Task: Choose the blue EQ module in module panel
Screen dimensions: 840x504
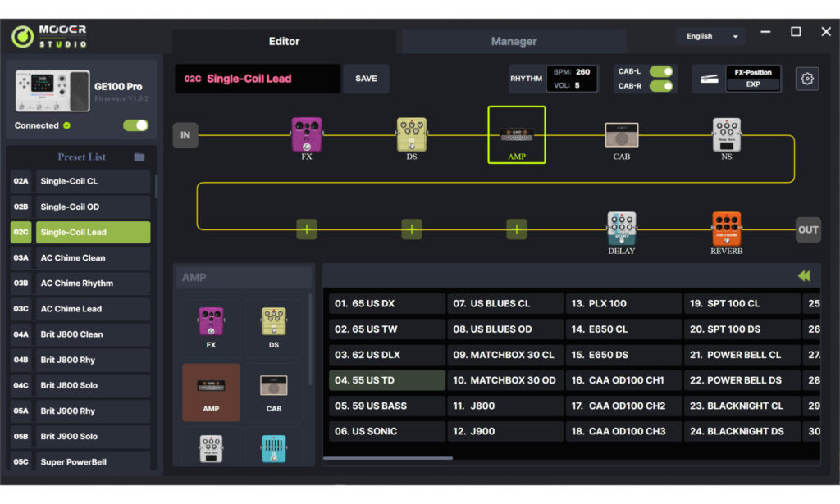Action: [274, 448]
